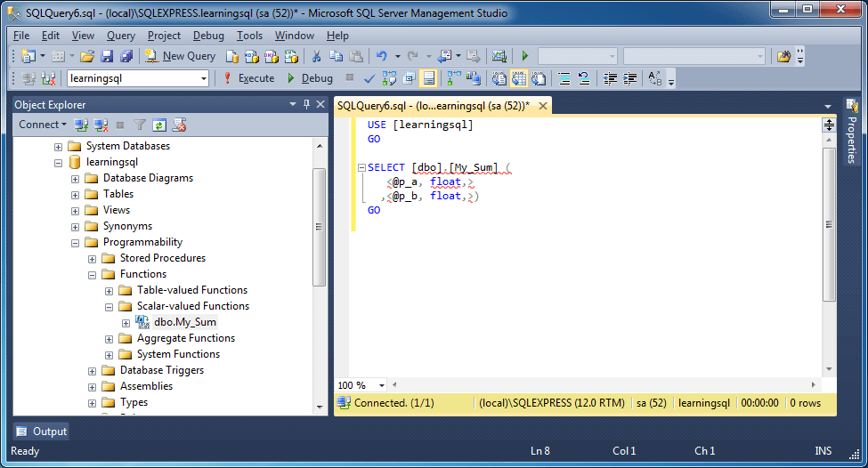
Task: Click the Navigate Backward icon
Action: [x=443, y=56]
